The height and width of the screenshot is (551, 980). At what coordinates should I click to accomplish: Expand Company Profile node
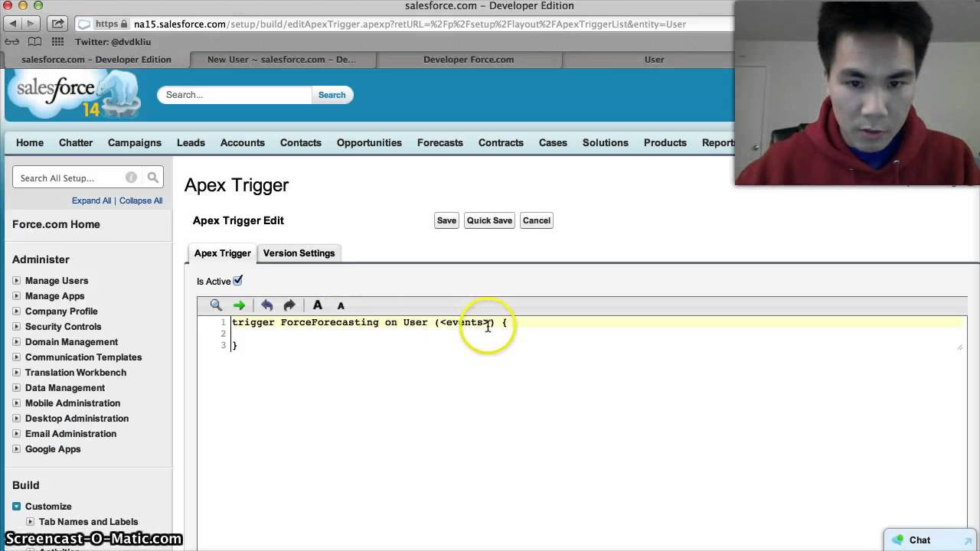17,311
